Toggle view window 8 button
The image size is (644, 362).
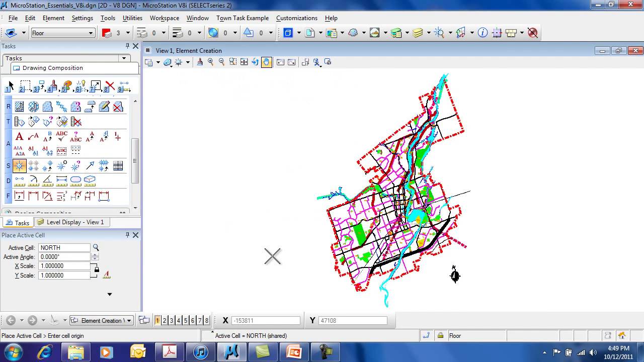click(207, 320)
